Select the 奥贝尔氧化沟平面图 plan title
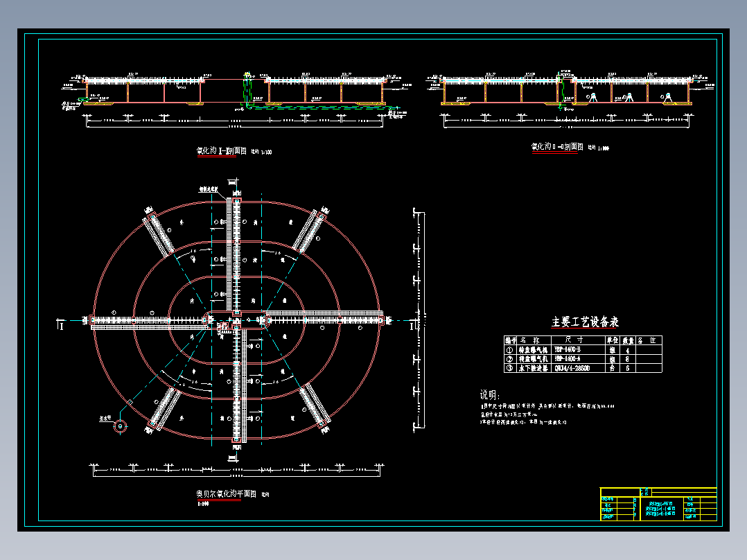The height and width of the screenshot is (560, 747). click(227, 493)
